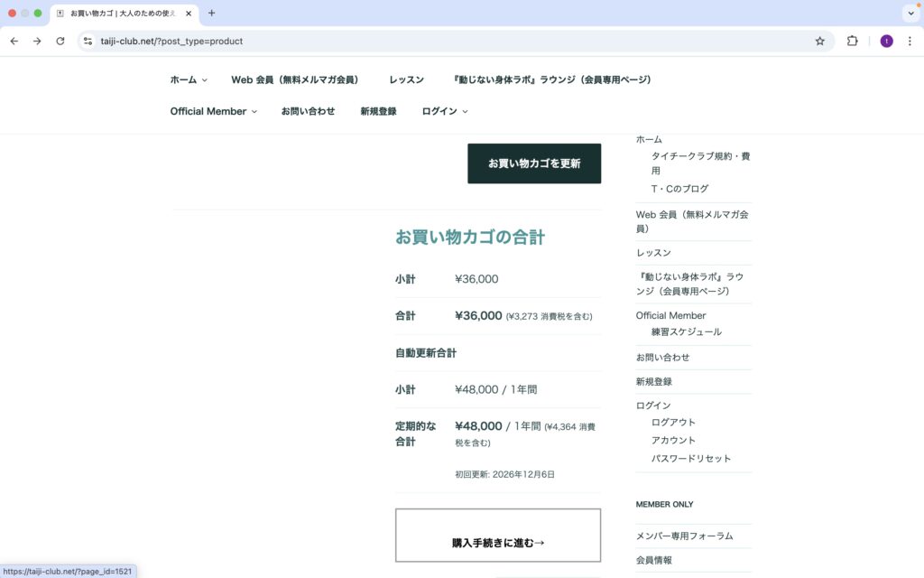
Task: Open お問い合わせ in the top navigation
Action: (308, 111)
